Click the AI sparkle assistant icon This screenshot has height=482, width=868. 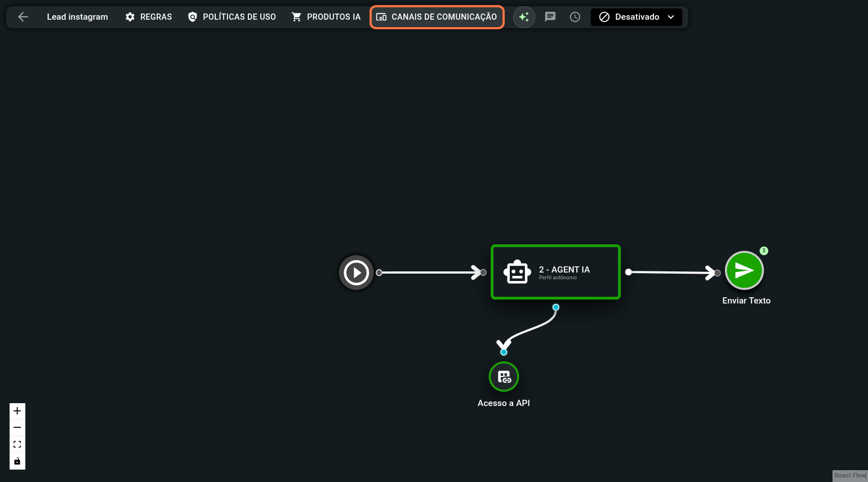524,17
